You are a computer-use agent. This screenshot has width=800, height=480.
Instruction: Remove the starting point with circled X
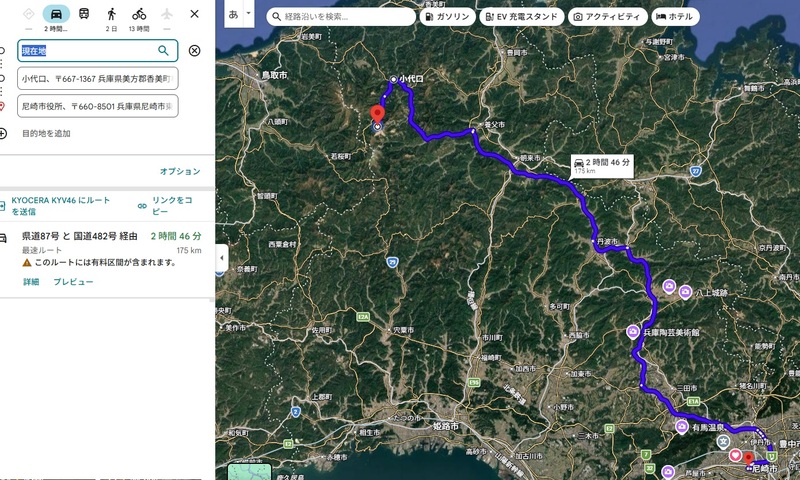(194, 51)
